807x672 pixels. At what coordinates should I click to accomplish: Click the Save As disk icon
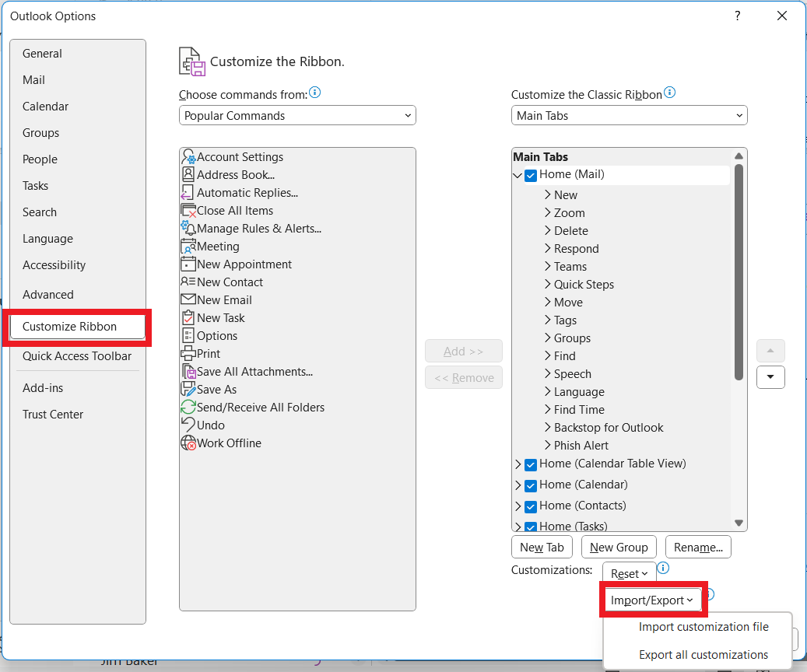pos(188,389)
